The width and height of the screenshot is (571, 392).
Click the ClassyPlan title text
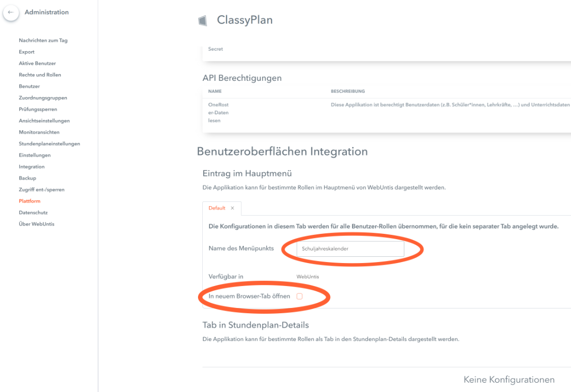pos(244,20)
